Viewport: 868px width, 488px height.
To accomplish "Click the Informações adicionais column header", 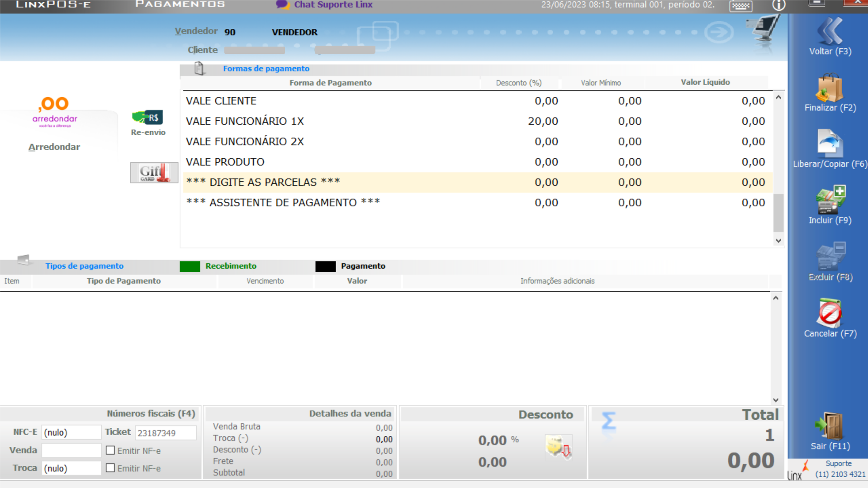I will pyautogui.click(x=557, y=281).
